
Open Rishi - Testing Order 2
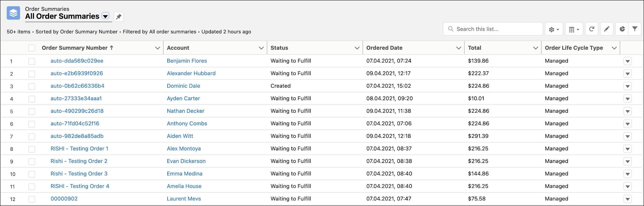coord(79,161)
